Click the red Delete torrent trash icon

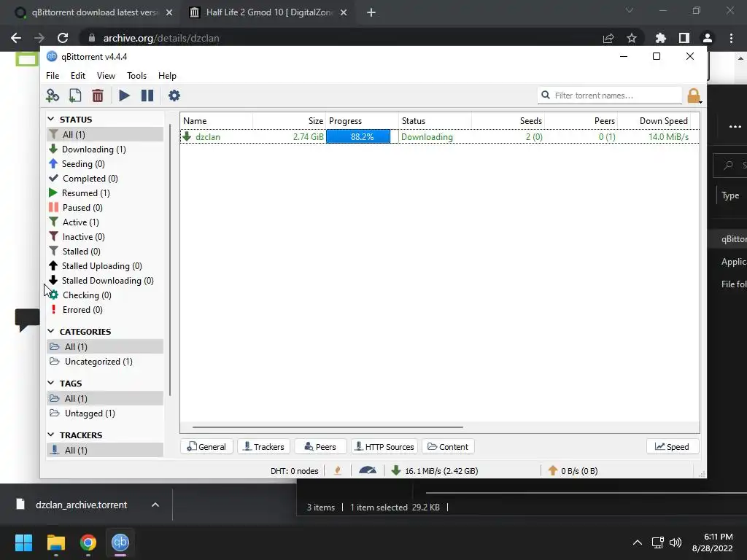[x=98, y=96]
